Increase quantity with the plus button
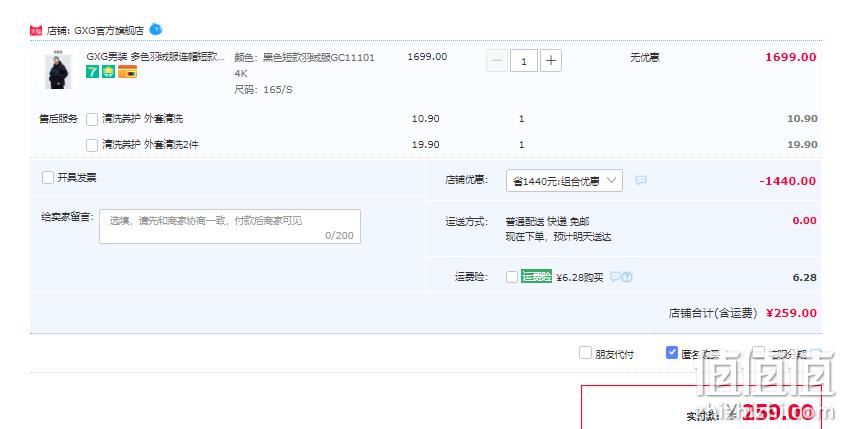The image size is (844, 429). point(551,60)
